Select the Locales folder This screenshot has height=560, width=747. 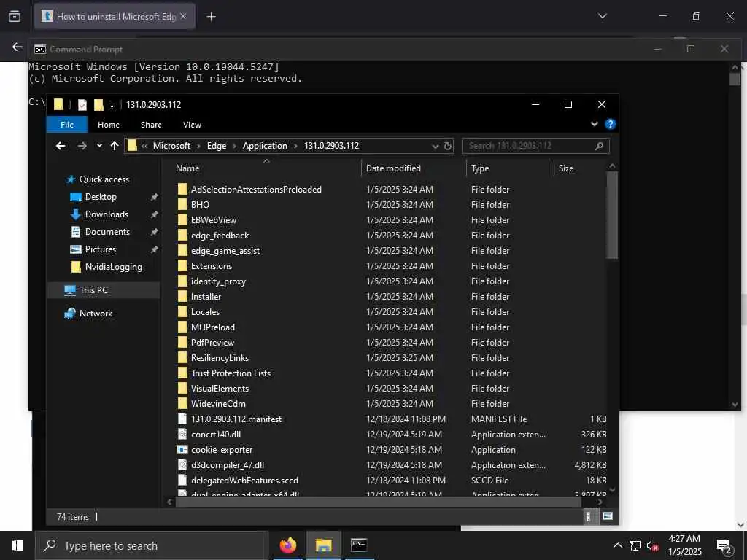click(x=205, y=312)
